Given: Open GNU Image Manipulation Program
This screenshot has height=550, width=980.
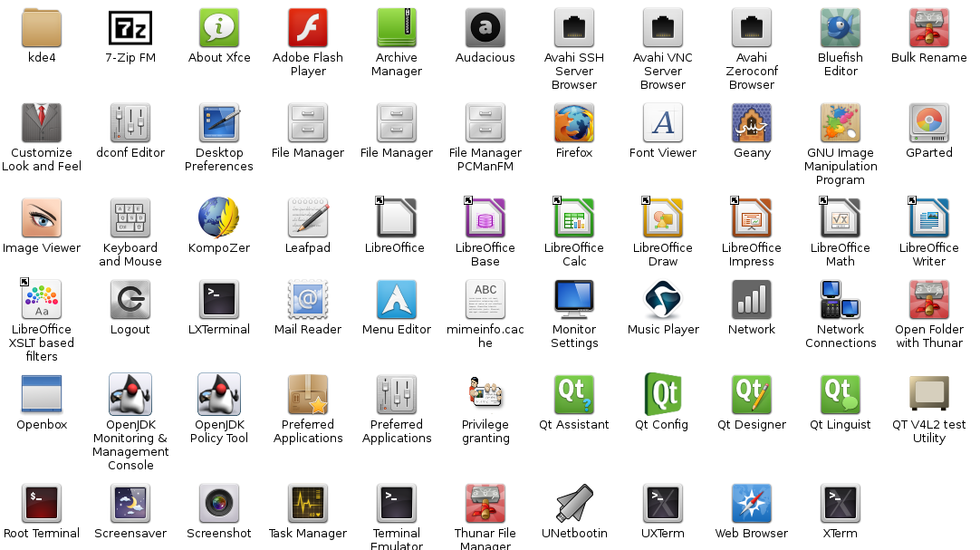Looking at the screenshot, I should (840, 123).
